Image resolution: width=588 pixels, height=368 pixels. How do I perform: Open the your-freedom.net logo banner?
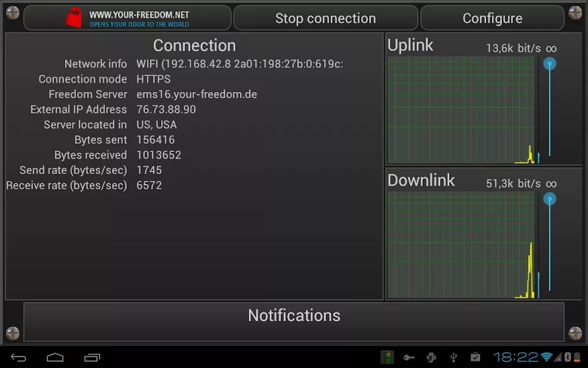pyautogui.click(x=127, y=18)
